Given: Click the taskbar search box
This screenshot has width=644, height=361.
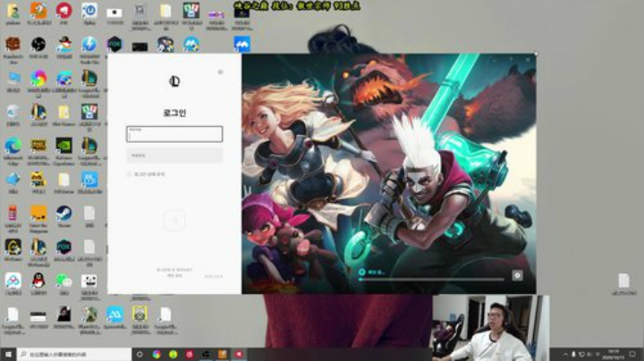Looking at the screenshot, I should 74,354.
